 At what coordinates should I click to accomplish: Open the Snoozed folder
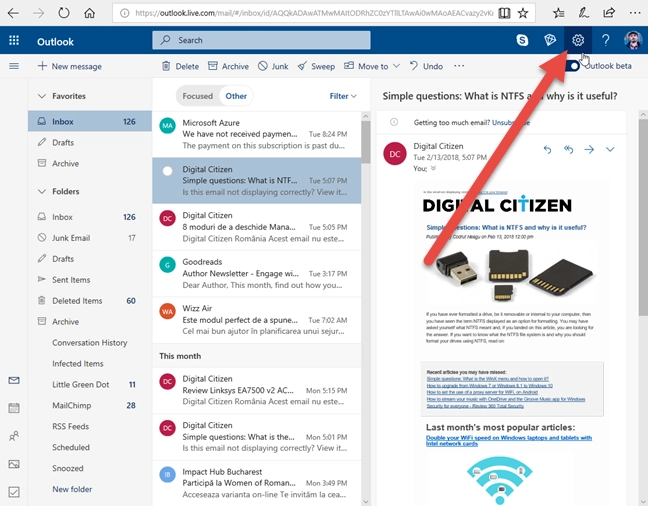point(90,468)
